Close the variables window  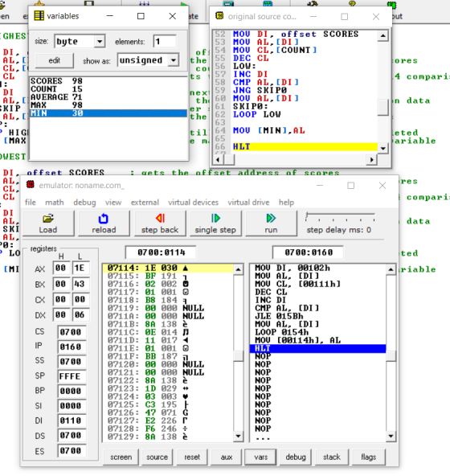point(172,16)
